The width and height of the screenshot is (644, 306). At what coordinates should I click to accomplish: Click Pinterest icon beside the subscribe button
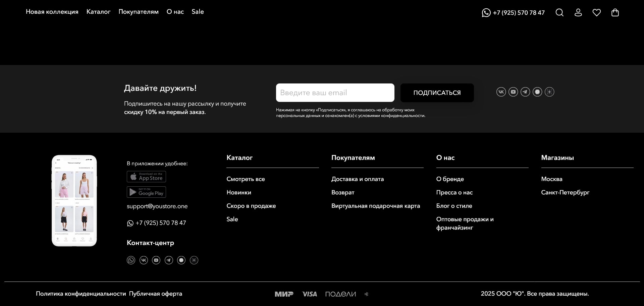pos(537,92)
